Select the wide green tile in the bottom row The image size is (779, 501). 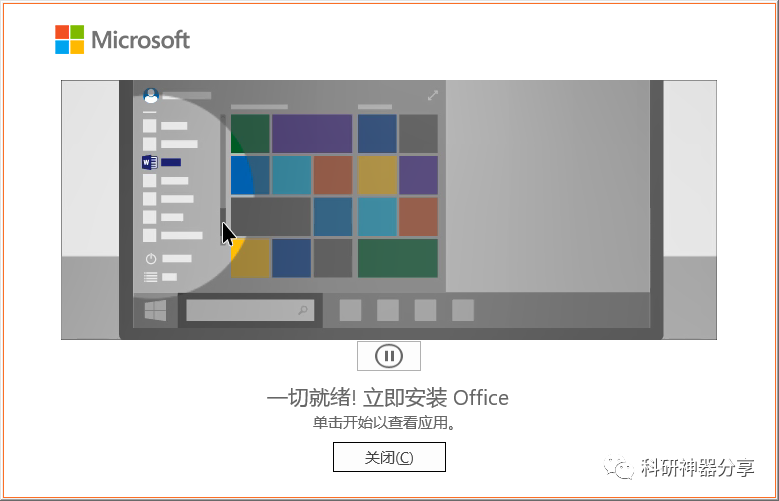pyautogui.click(x=397, y=258)
